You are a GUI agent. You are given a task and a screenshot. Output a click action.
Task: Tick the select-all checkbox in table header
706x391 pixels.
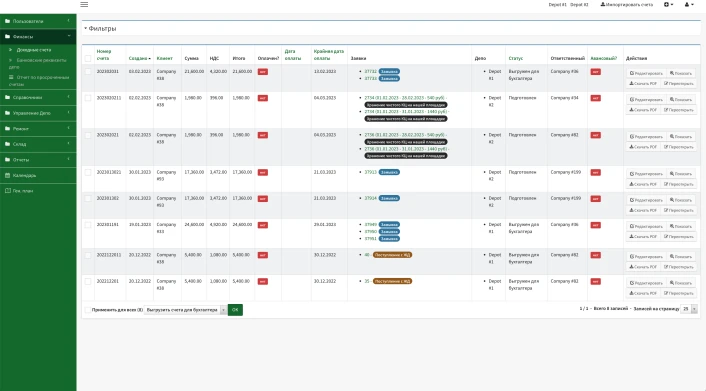[x=88, y=58]
